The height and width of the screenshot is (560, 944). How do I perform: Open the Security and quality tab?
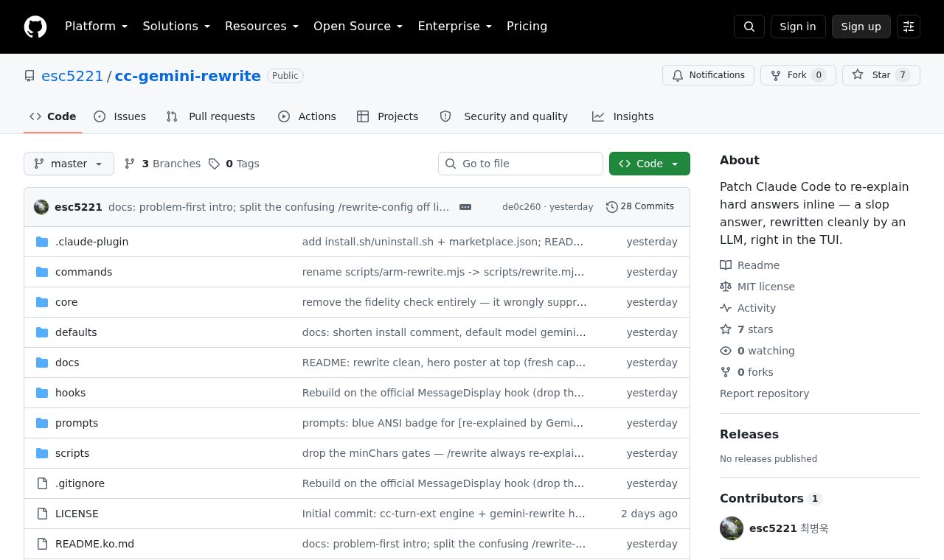[x=504, y=116]
